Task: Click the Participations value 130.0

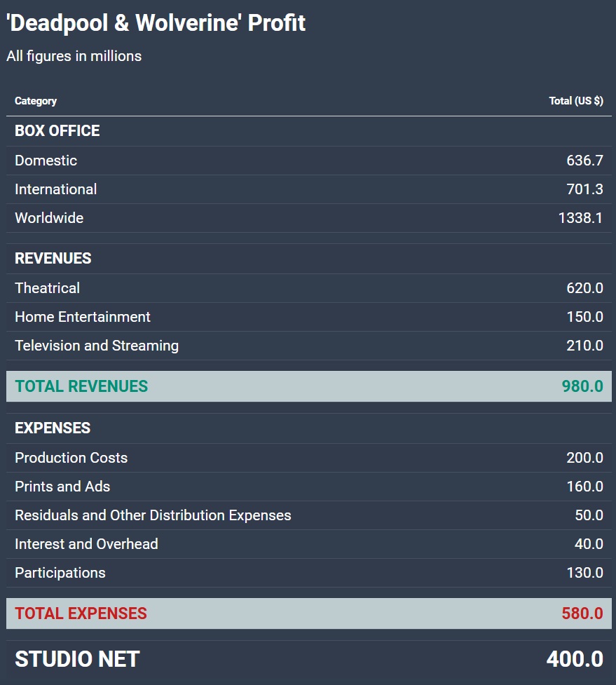Action: pos(584,573)
